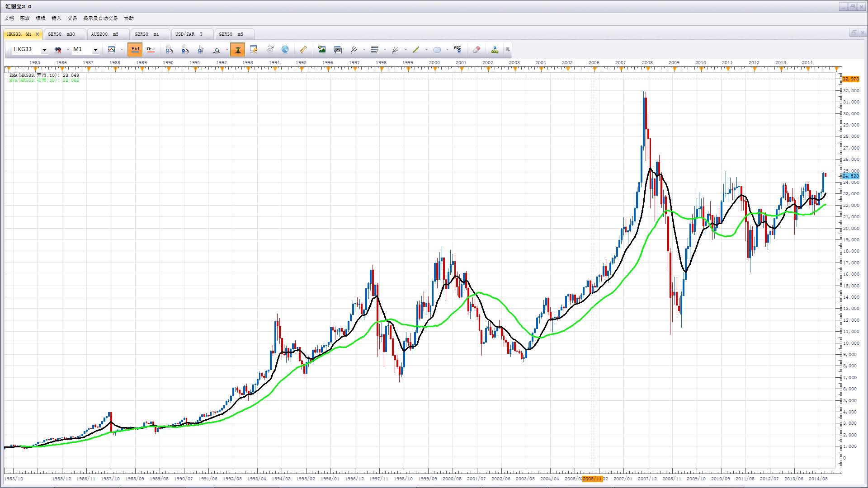The height and width of the screenshot is (488, 868).
Task: Open the toolbar overflow options arrow
Action: [x=508, y=50]
